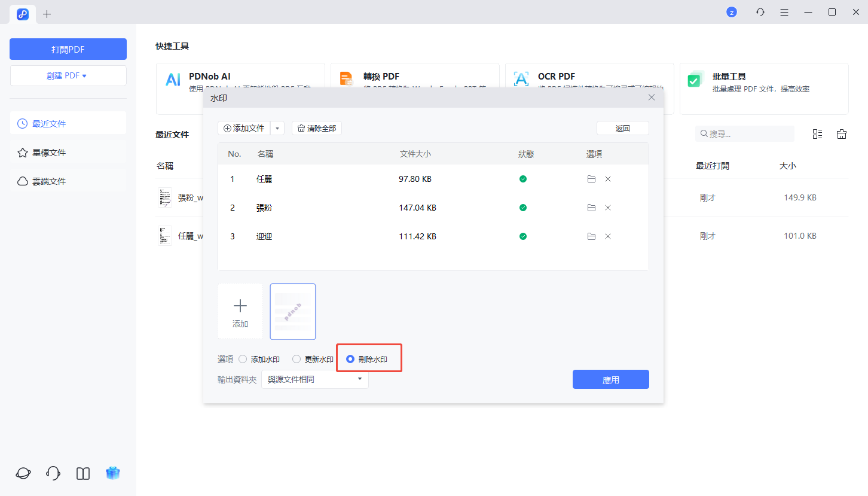Switch recent files list view layout
Screen dimensions: 868x496
[x=817, y=134]
